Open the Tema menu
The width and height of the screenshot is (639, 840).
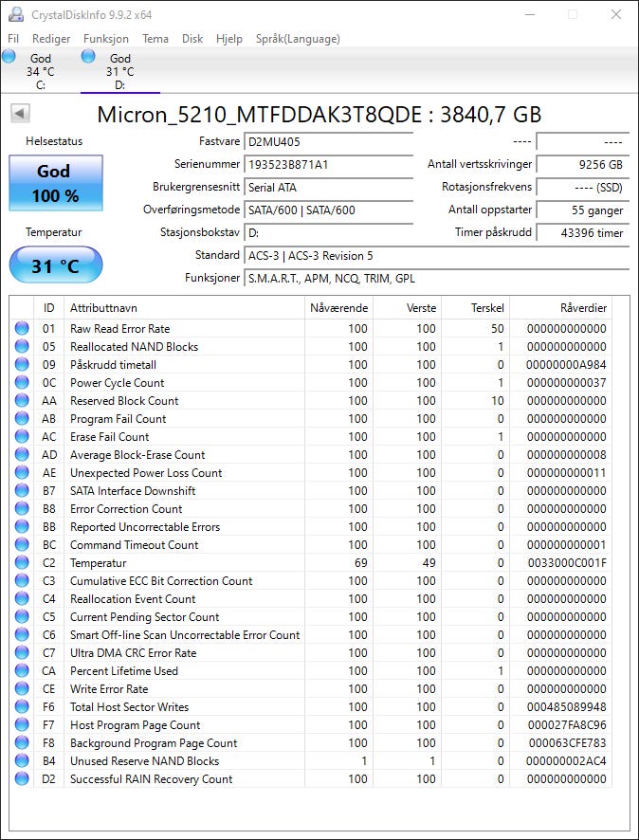tap(155, 39)
